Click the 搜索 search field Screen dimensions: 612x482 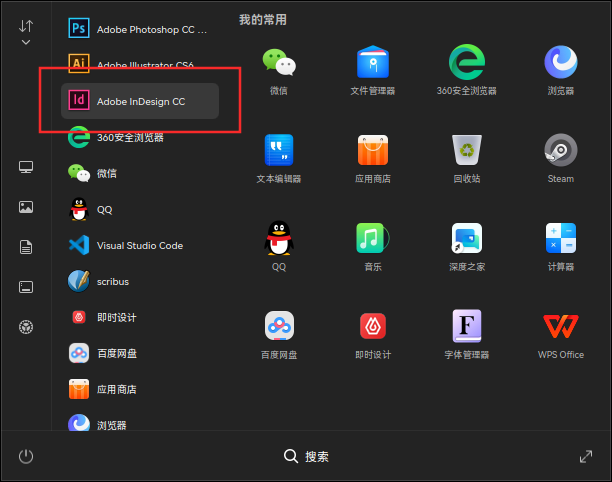tap(306, 456)
